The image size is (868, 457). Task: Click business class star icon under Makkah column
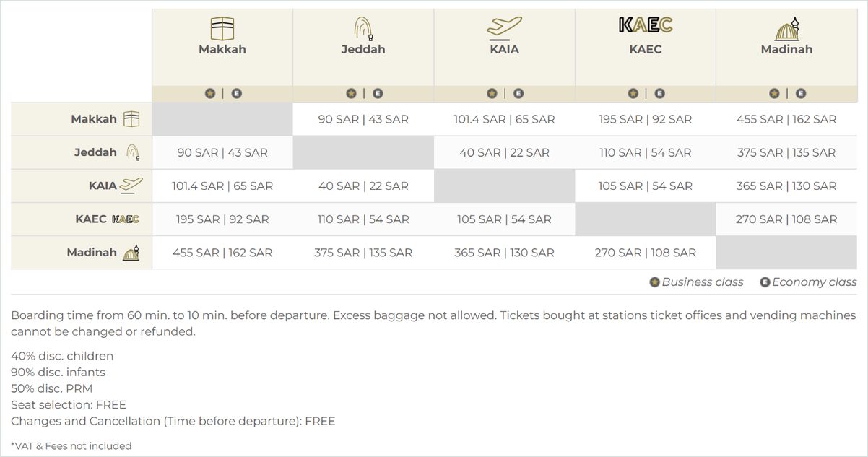pos(210,93)
